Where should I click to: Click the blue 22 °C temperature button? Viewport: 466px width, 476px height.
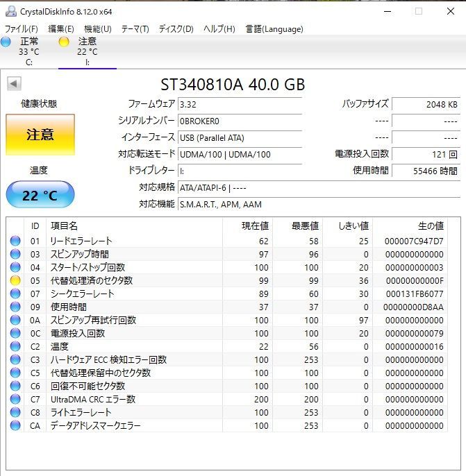click(x=40, y=194)
